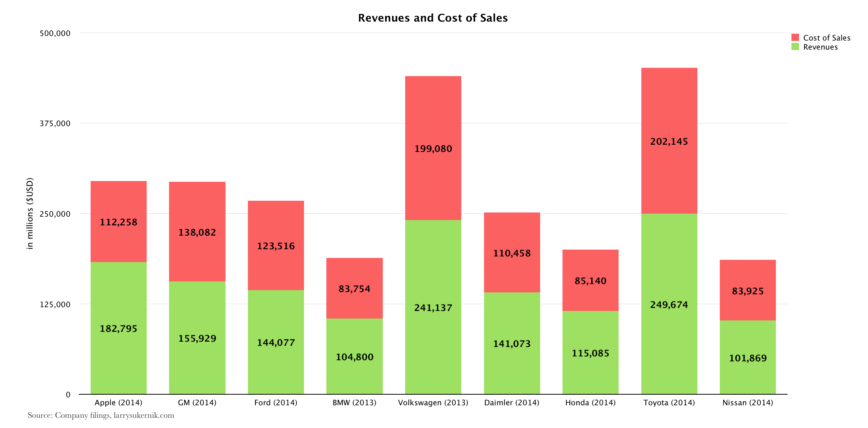Viewport: 868px width, 428px height.
Task: Select Daimler's cost value 110,458
Action: [512, 253]
